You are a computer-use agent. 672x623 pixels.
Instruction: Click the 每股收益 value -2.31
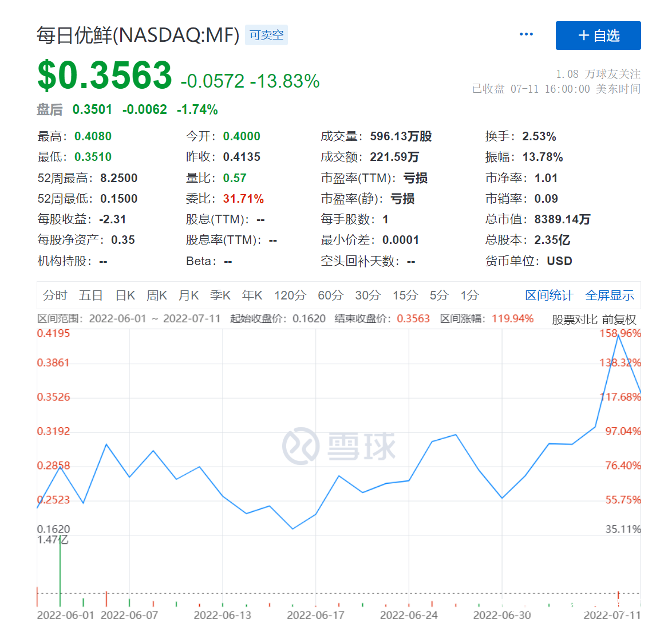point(112,219)
